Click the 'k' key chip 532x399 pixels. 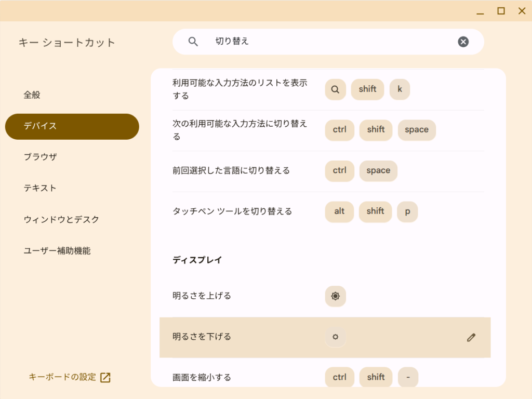(x=400, y=89)
